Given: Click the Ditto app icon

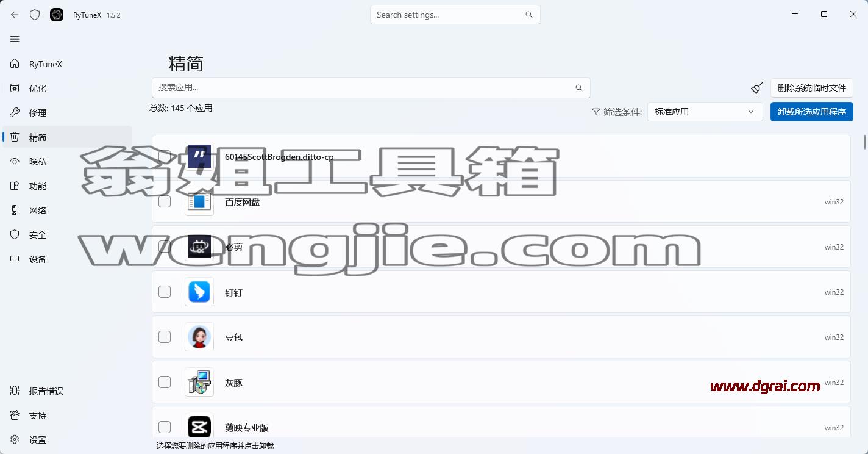Looking at the screenshot, I should tap(199, 157).
